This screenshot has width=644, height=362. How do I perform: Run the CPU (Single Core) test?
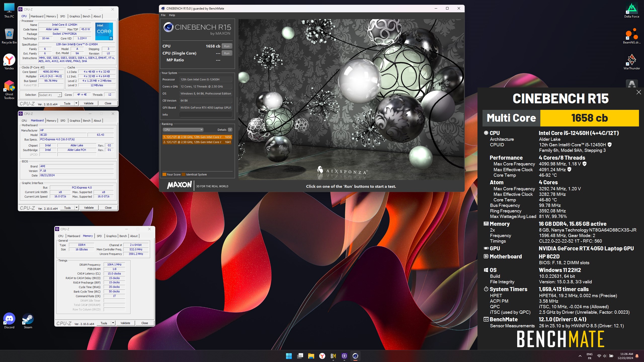(227, 53)
